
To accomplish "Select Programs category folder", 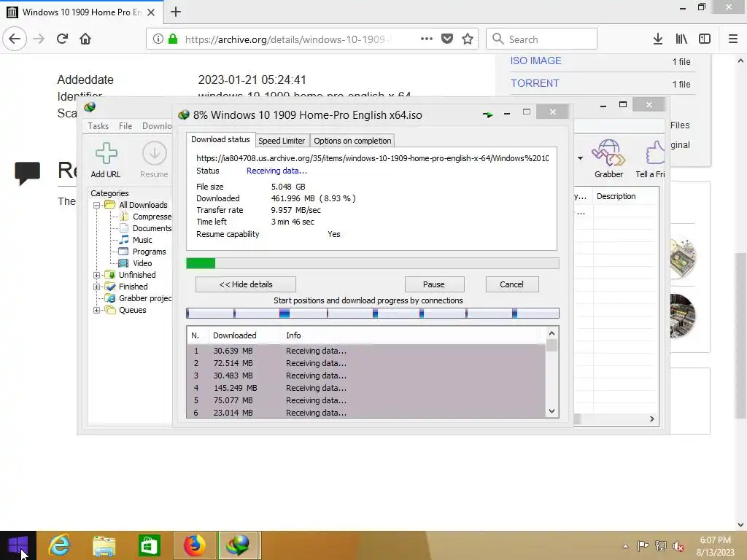I will (142, 252).
